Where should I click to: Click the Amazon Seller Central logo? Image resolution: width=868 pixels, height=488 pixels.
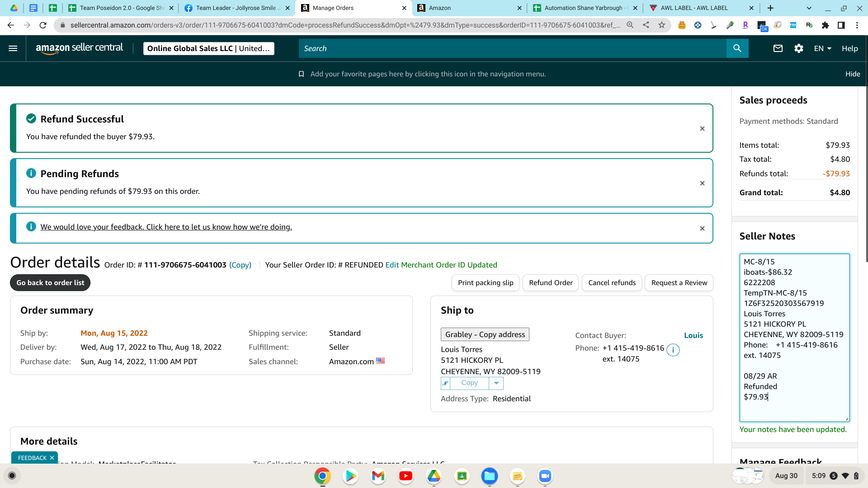pos(79,48)
